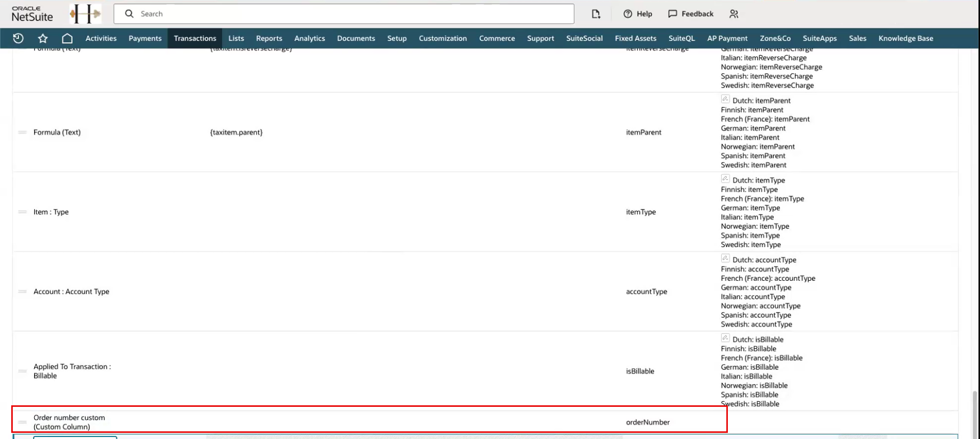Click the Create New document icon
This screenshot has height=439, width=980.
596,14
